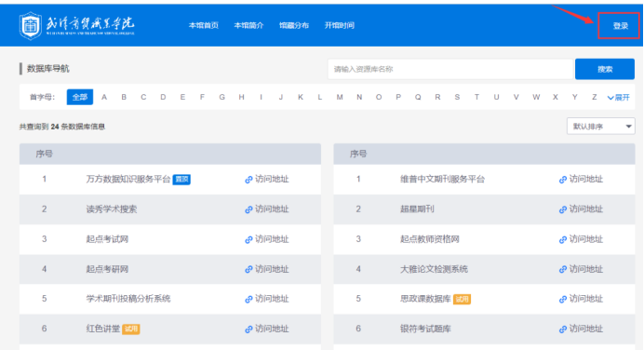Click the 置顶 badge on 万方数据

tap(181, 180)
